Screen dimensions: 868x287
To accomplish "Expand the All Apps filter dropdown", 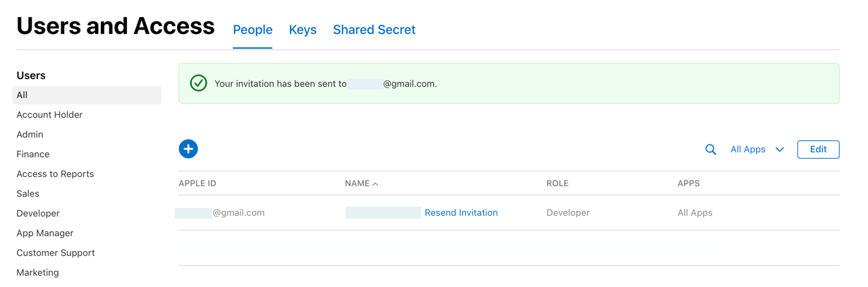I will (x=757, y=149).
